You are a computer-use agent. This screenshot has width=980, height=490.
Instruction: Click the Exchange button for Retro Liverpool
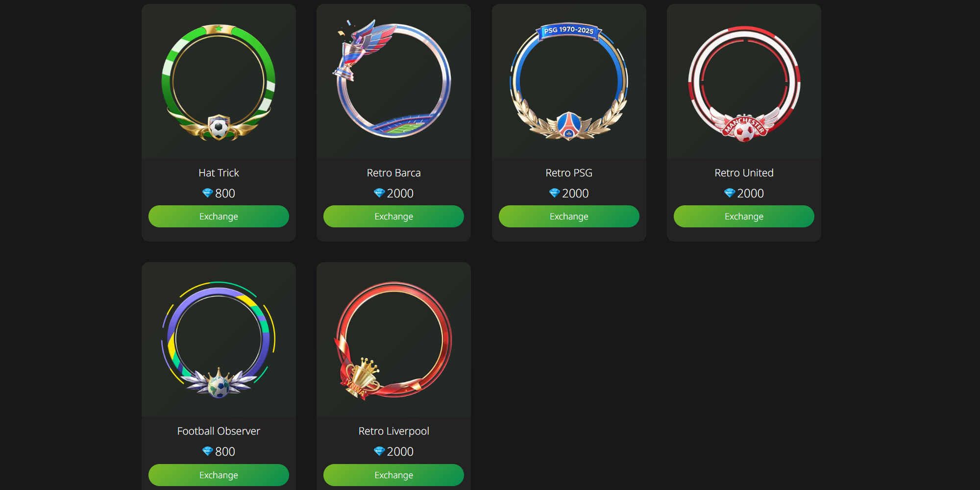[393, 475]
